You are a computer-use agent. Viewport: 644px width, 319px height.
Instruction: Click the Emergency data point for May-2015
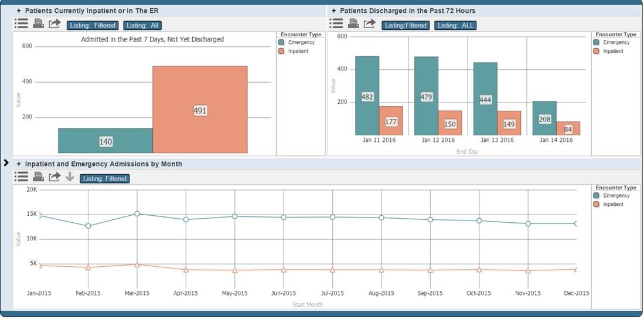234,216
